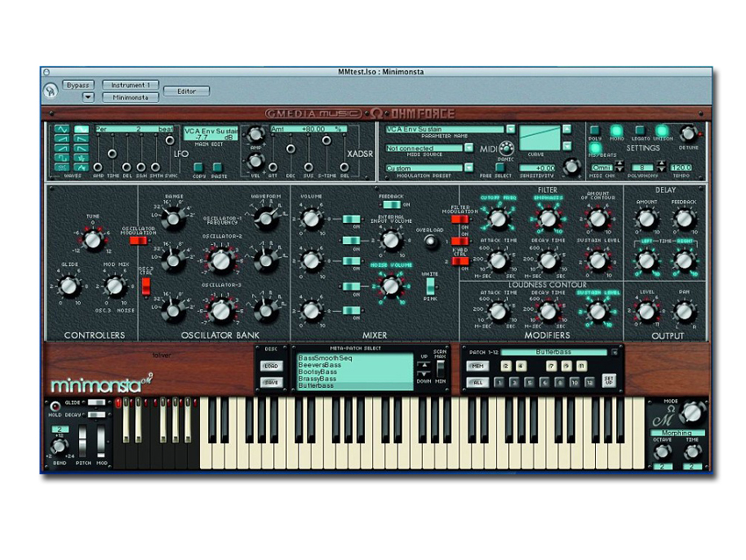Select Butterbass meta-patch
The height and width of the screenshot is (560, 746).
[355, 386]
